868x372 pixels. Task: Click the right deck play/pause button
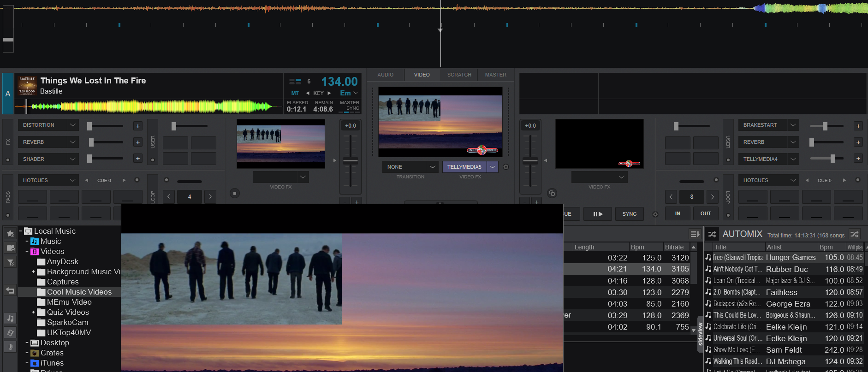click(598, 214)
